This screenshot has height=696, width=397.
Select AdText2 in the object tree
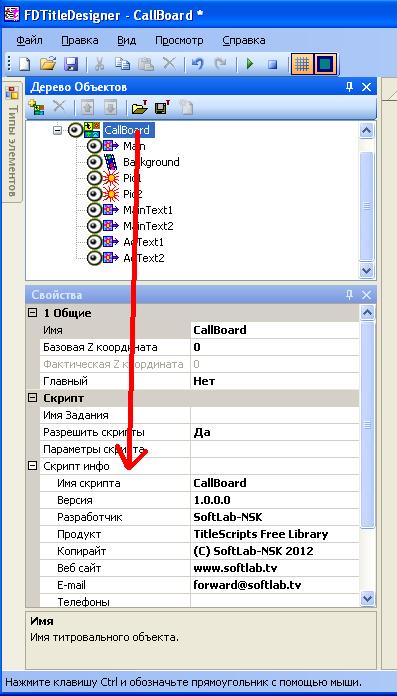(x=143, y=258)
